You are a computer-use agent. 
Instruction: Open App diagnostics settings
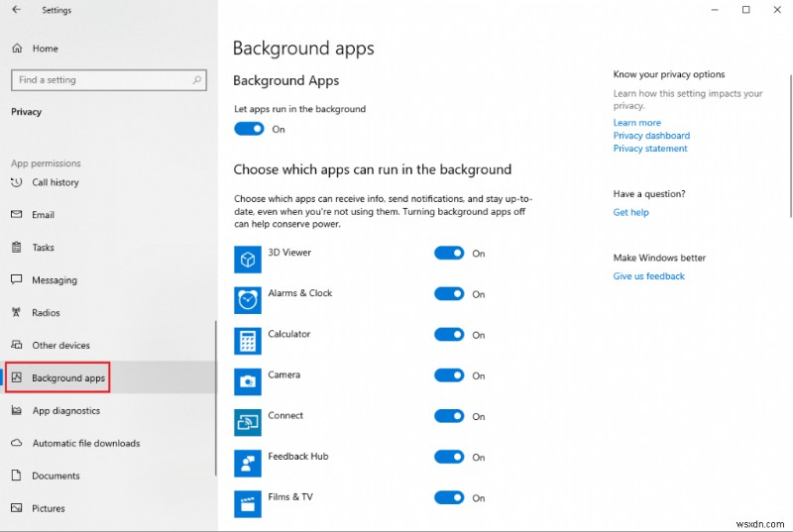pos(108,410)
